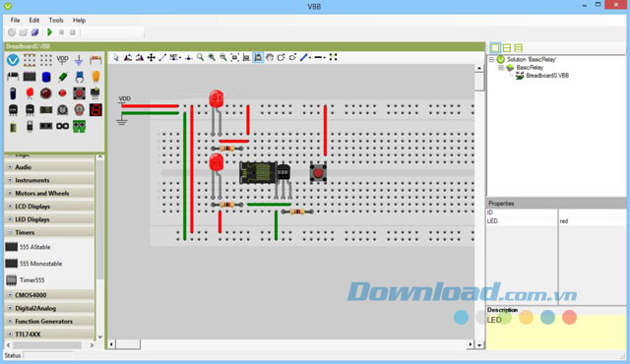
Task: Collapse the Solution 'BasicRelay' tree node
Action: tap(491, 59)
